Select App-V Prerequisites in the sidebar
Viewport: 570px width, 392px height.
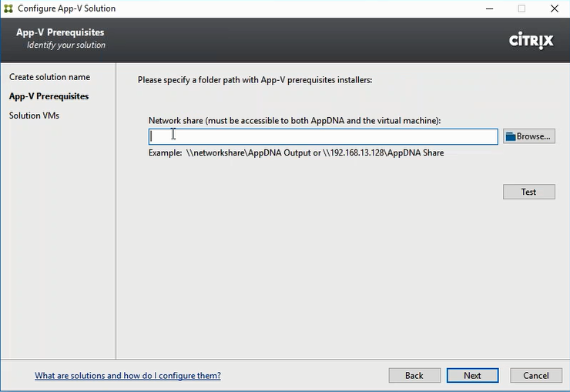49,96
